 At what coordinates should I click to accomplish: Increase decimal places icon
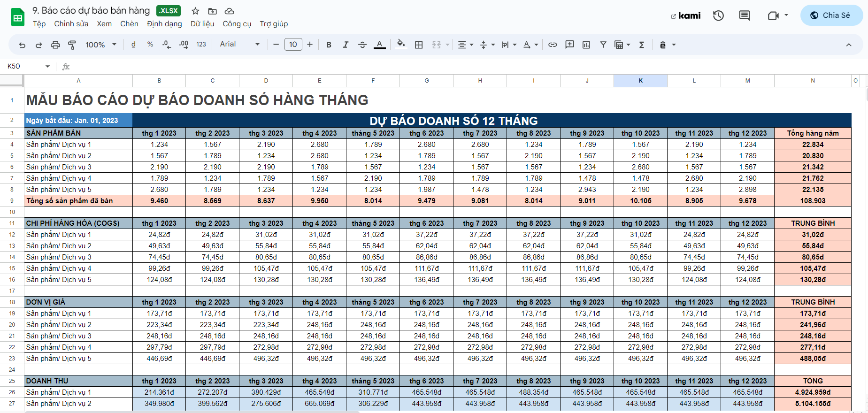pyautogui.click(x=184, y=44)
